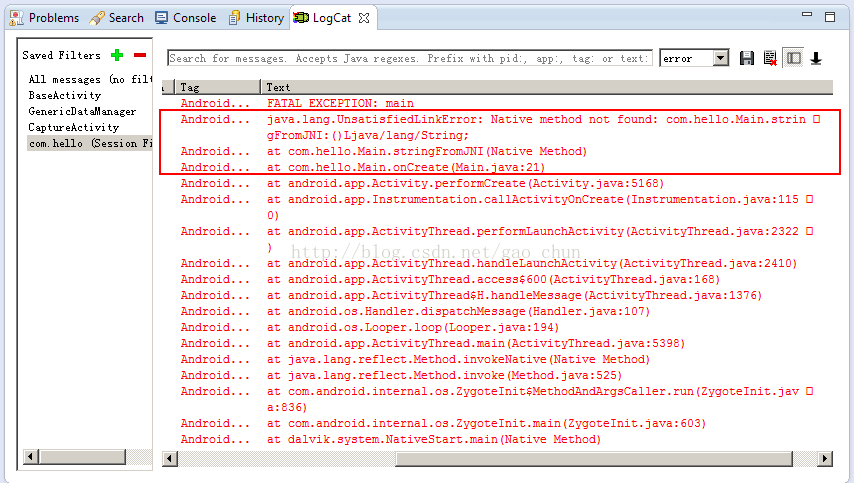Switch to the Console tab

(186, 18)
